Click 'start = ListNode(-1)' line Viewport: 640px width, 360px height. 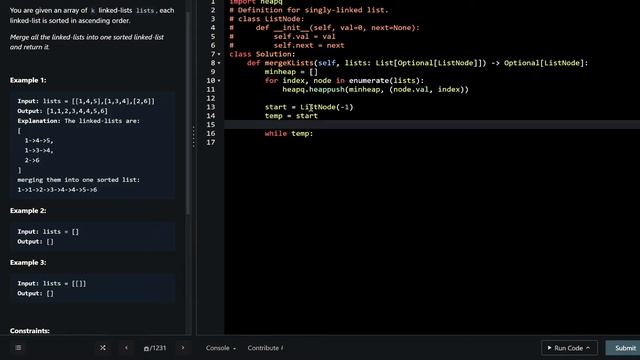(309, 107)
